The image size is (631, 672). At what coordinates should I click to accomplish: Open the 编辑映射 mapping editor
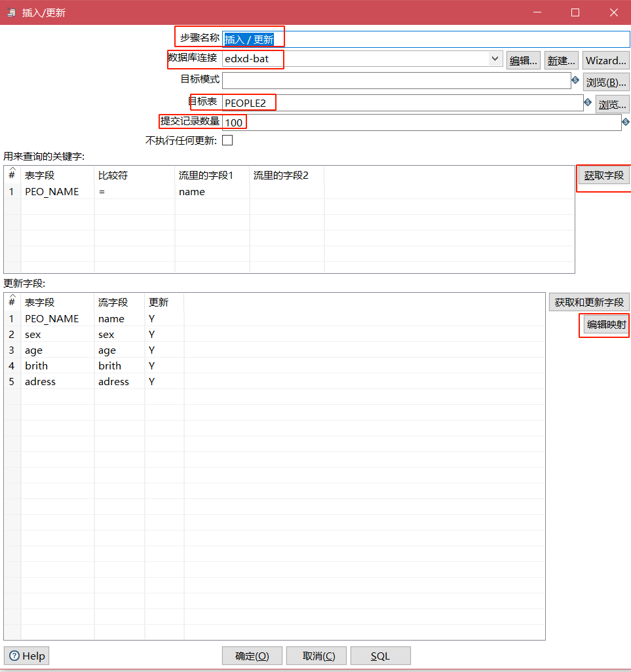[605, 324]
